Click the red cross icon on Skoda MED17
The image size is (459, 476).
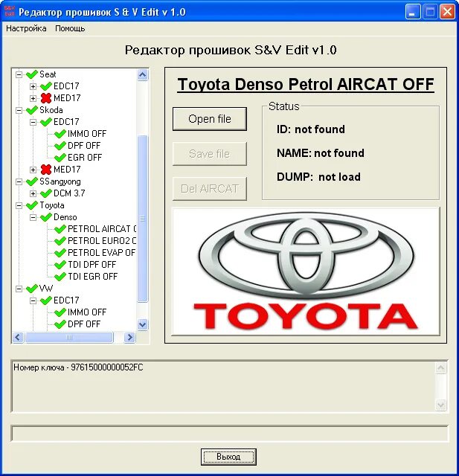(46, 170)
